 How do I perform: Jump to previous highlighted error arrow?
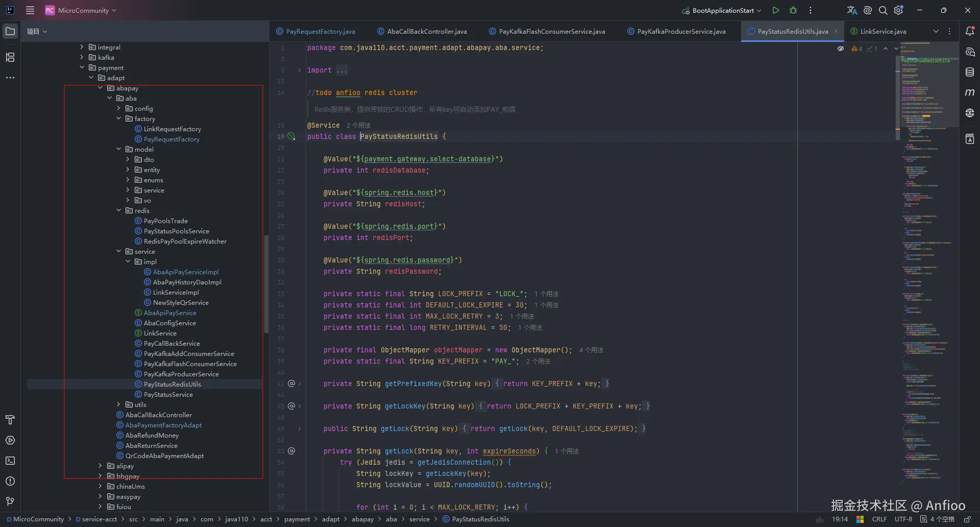(x=886, y=49)
